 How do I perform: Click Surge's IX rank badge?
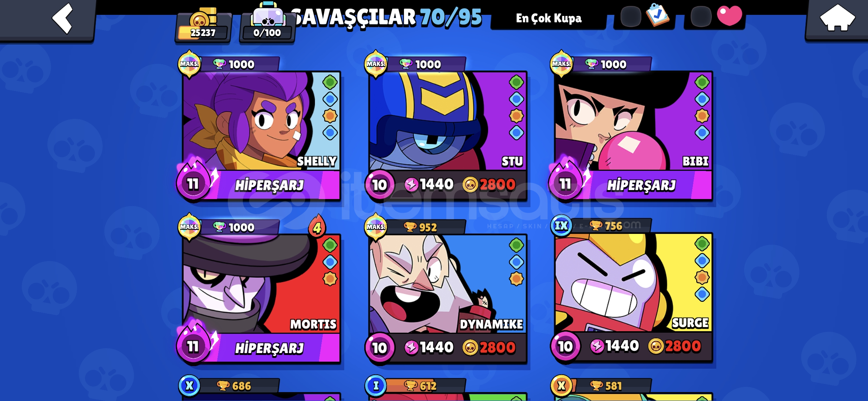click(561, 225)
